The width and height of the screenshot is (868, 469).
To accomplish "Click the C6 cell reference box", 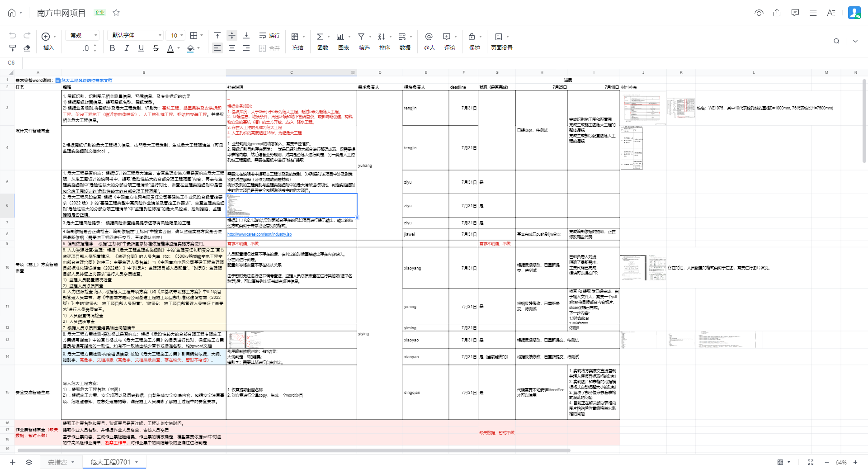I will tap(11, 63).
